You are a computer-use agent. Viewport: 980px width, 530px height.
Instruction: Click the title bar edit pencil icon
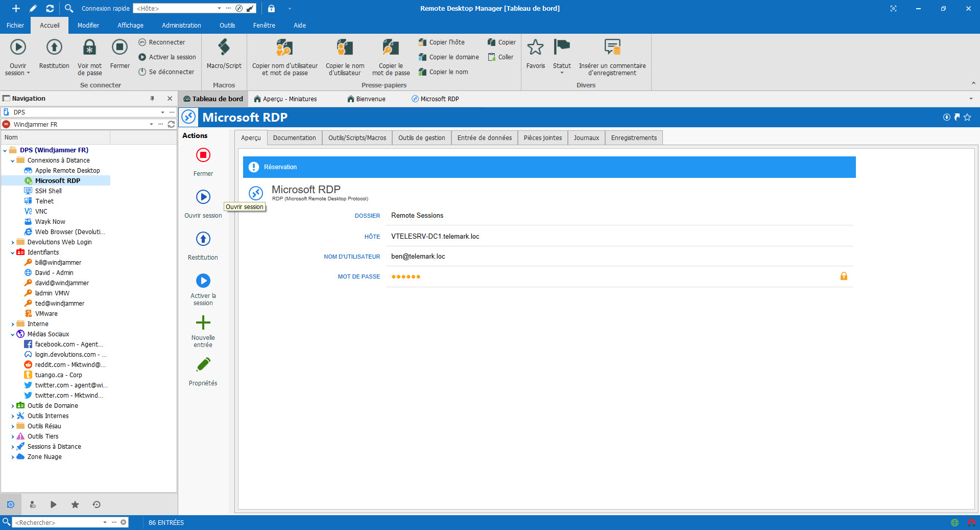33,8
